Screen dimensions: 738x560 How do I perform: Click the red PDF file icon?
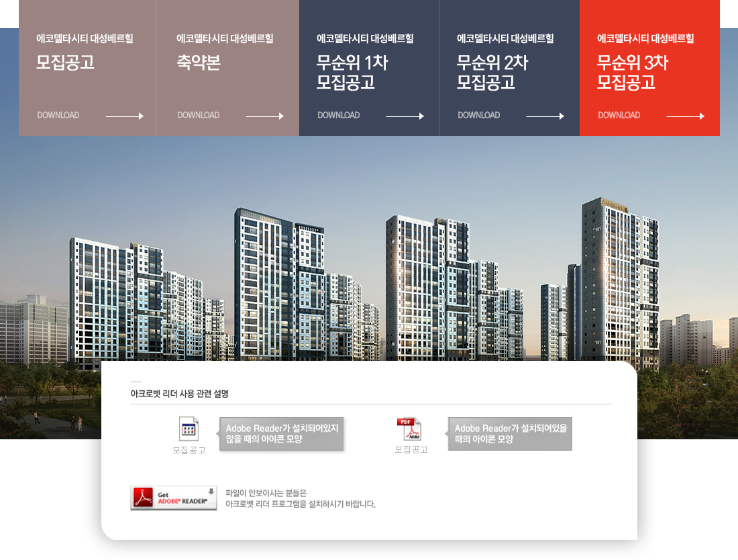(x=409, y=429)
